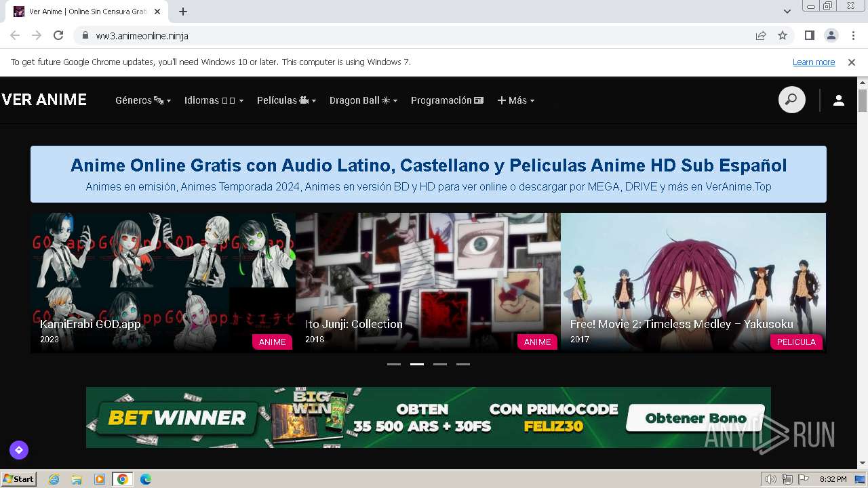Open the Free! Movie 2 Timeless Medley thumbnail
Viewport: 868px width, 488px height.
pos(693,283)
